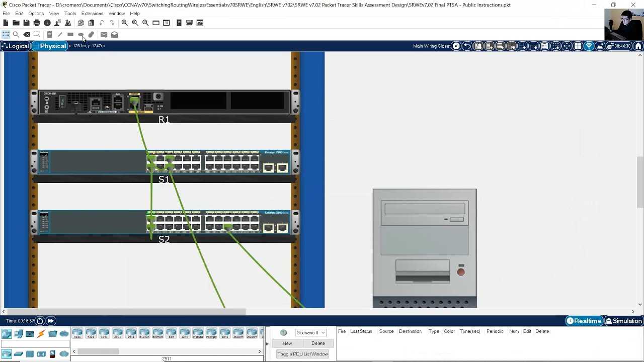This screenshot has height=362, width=644.
Task: Select the Place Note tool
Action: (x=49, y=35)
